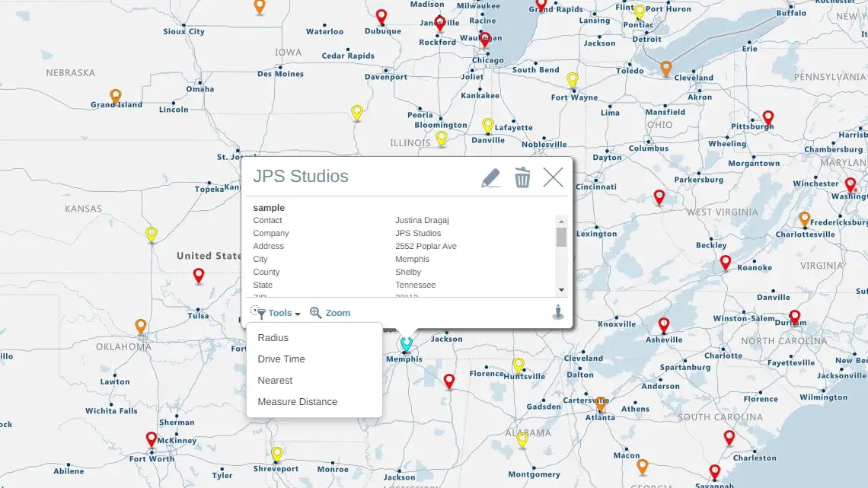Viewport: 868px width, 488px height.
Task: Select the yellow pin at Shreveport
Action: 277,455
